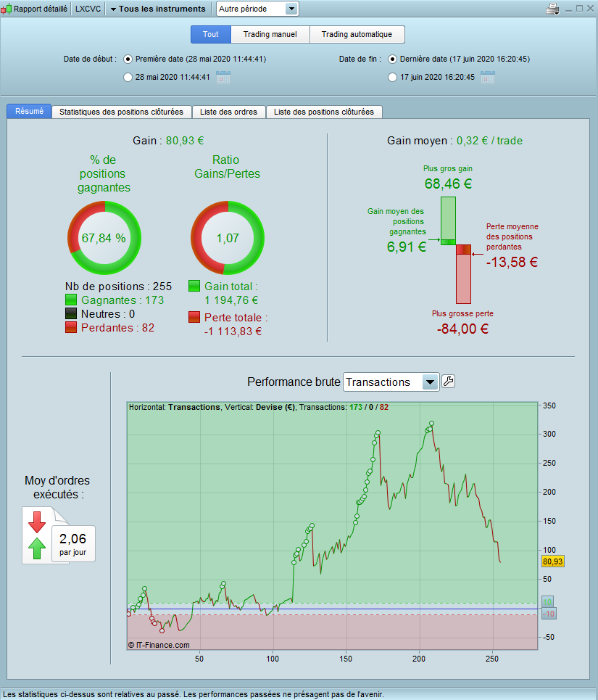
Task: Click the 68,46 € biggest gain value
Action: coord(448,184)
